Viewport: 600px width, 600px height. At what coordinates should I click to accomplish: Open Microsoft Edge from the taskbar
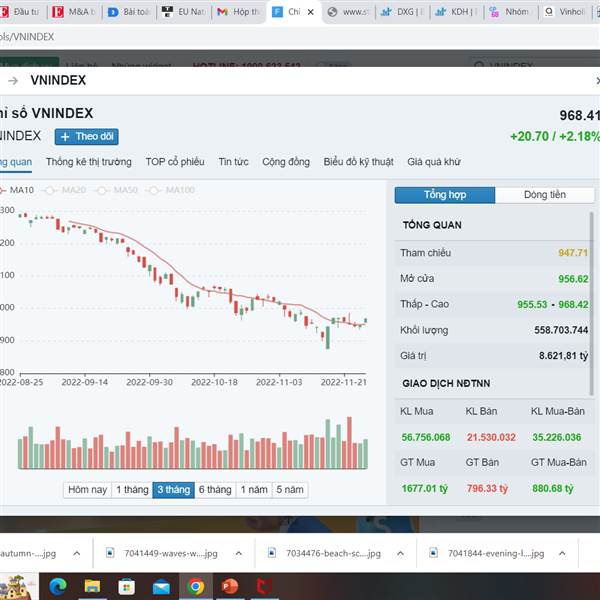point(58,586)
